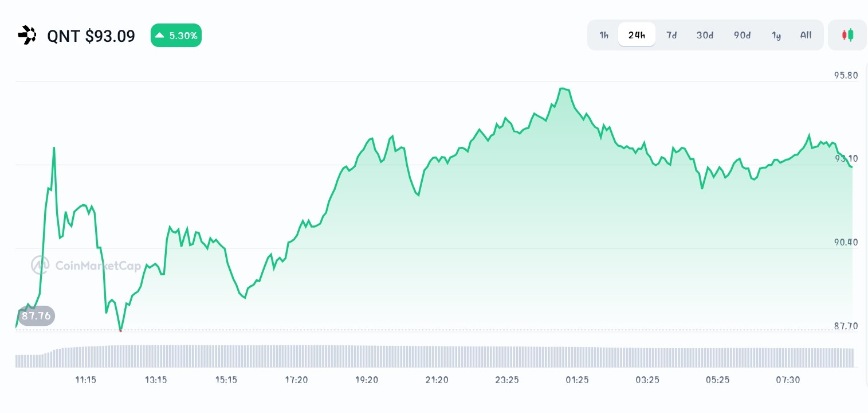This screenshot has height=413, width=868.
Task: Select the 24h time range tab
Action: pos(637,35)
